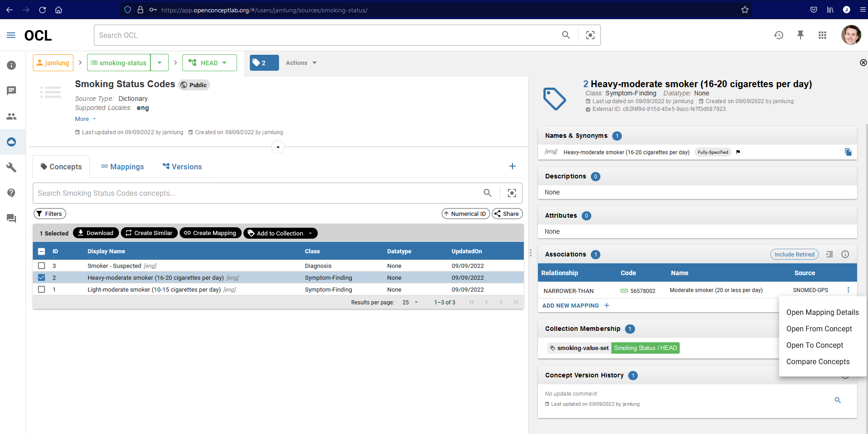Click the recent history icon in the top bar
This screenshot has width=868, height=434.
[779, 35]
